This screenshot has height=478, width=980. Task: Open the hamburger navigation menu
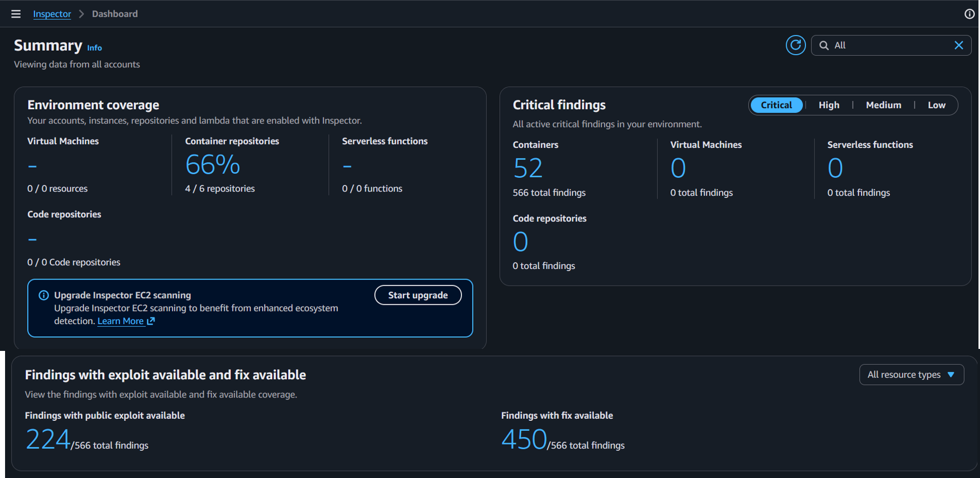[16, 14]
